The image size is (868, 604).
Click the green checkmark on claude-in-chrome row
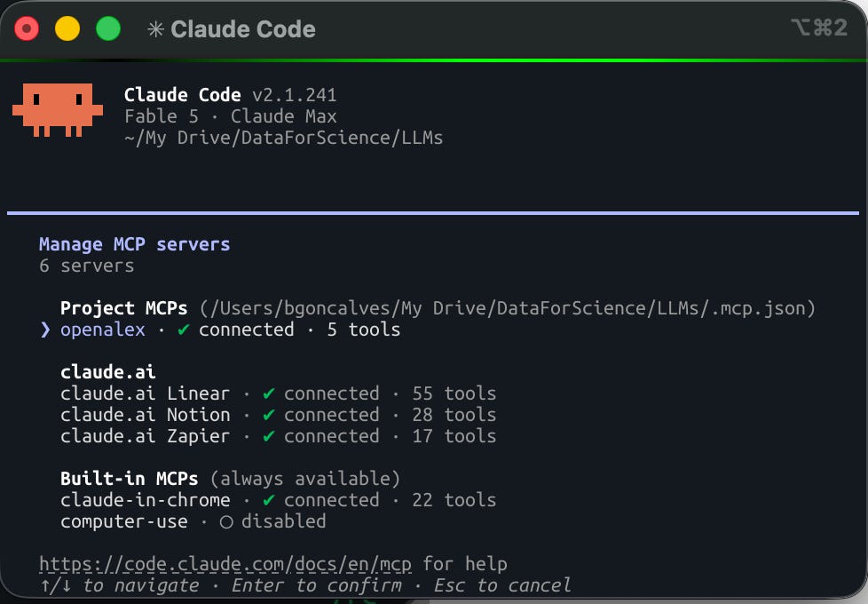click(x=269, y=500)
